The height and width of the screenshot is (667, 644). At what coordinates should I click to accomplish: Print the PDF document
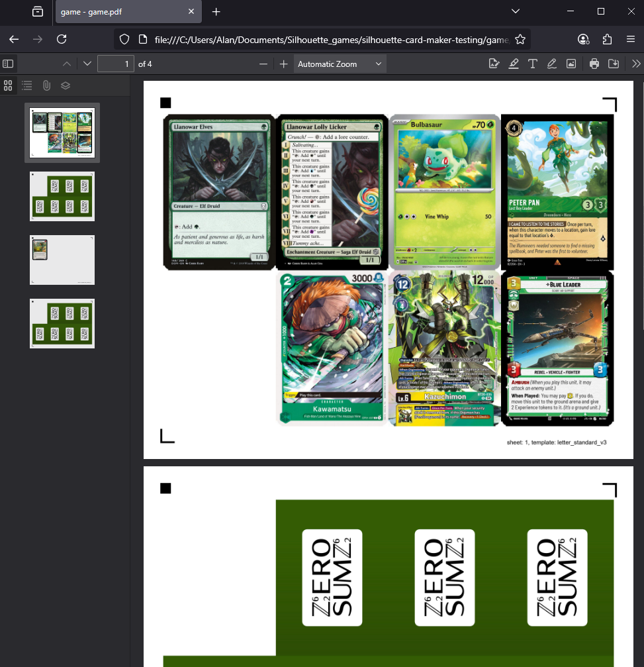(x=594, y=64)
